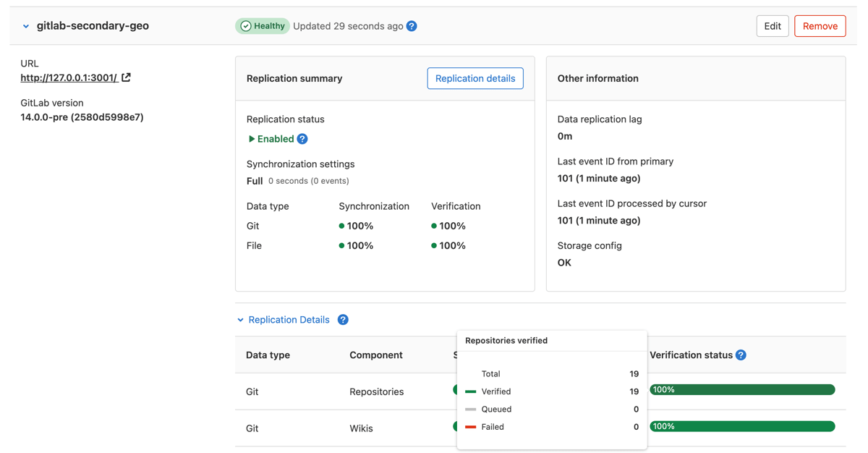Screen dimensions: 868x453
Task: Open Replication details from the summary panel
Action: tap(475, 78)
